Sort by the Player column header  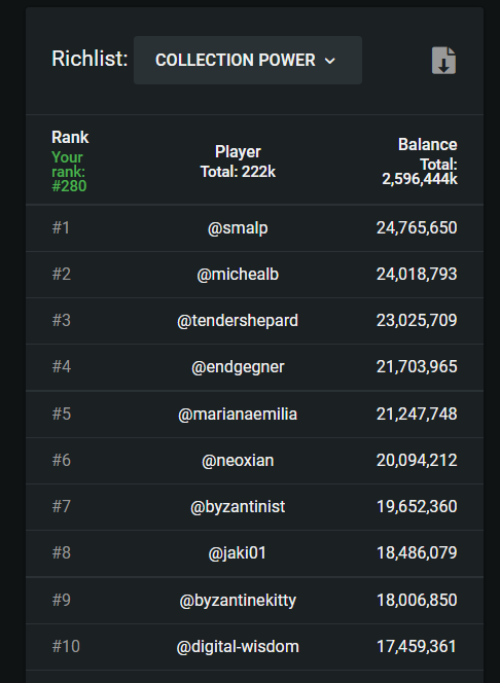(x=238, y=152)
